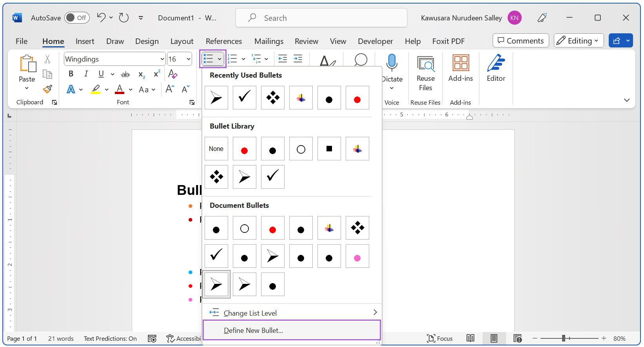Choose Define New Bullet from menu
Image resolution: width=644 pixels, height=347 pixels.
pos(292,330)
